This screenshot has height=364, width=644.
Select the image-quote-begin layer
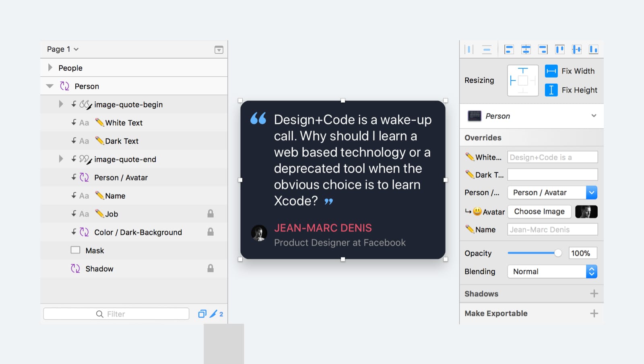(134, 104)
